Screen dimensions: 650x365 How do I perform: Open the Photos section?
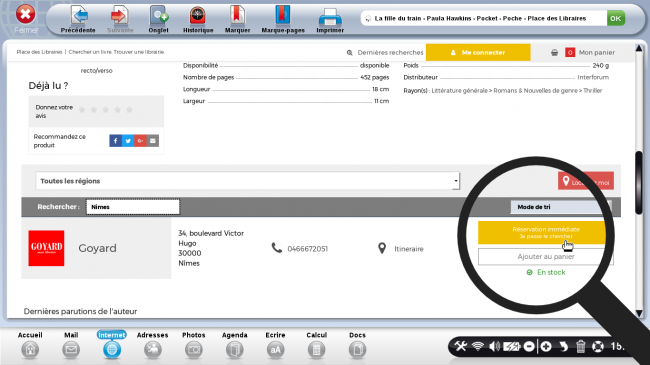click(194, 345)
